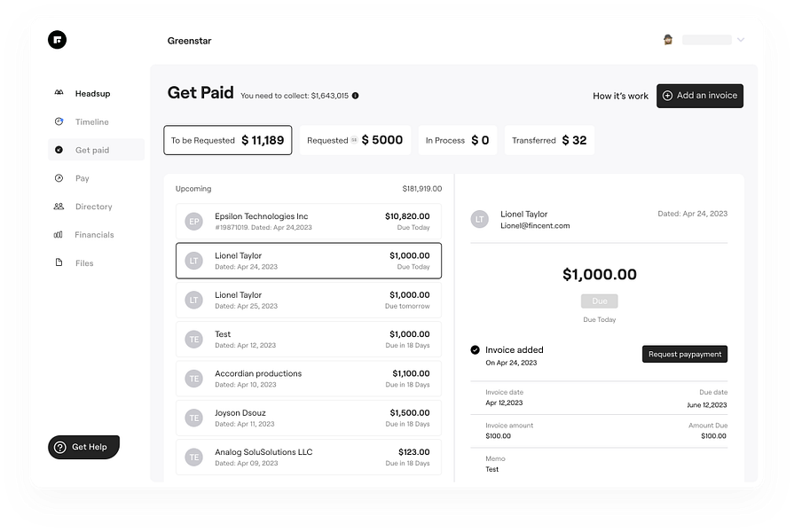Click the Greenstar logo icon

tap(57, 39)
